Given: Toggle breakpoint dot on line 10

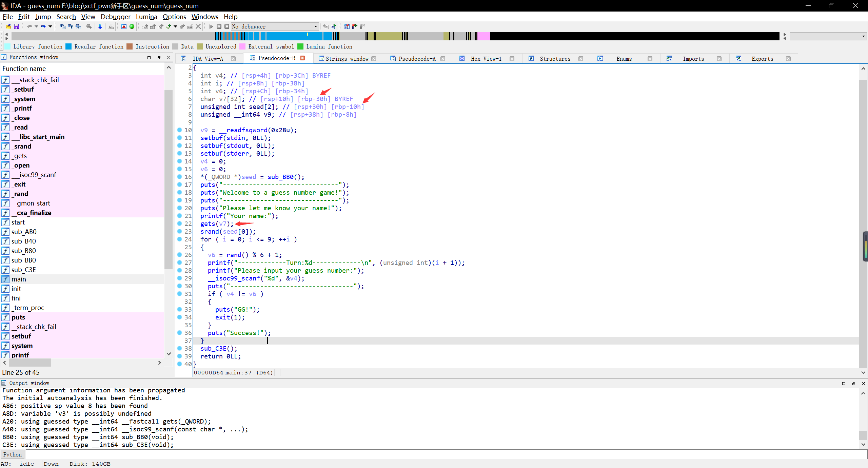Looking at the screenshot, I should coord(179,130).
